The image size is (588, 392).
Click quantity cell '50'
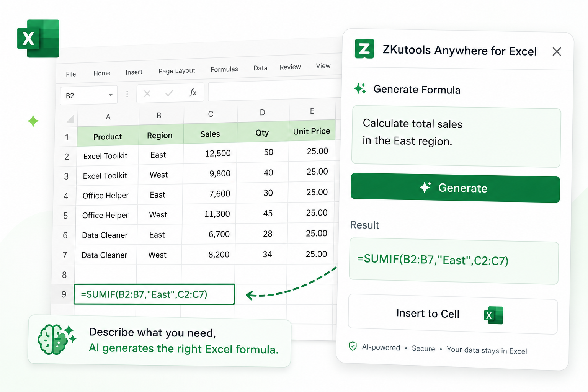263,152
